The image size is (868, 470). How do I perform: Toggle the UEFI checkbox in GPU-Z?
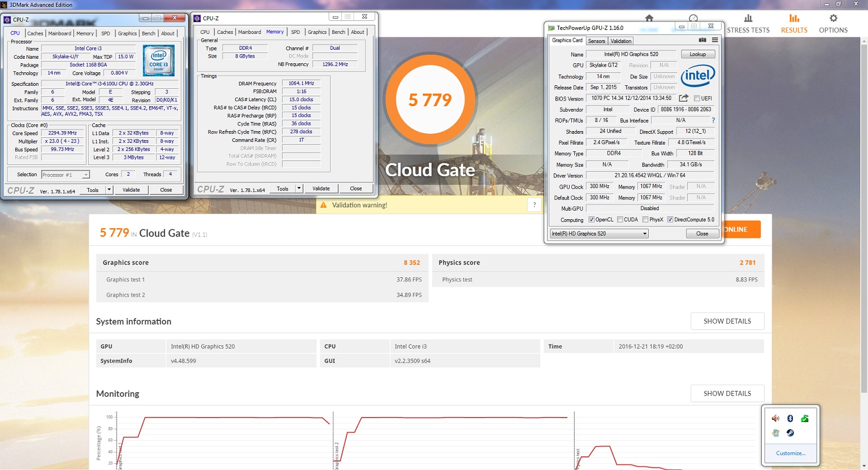point(697,98)
